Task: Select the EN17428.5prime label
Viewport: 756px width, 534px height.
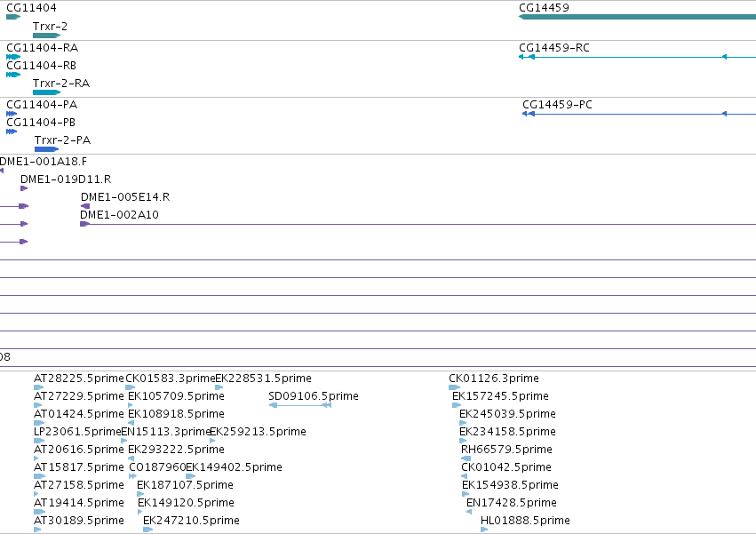Action: [512, 503]
